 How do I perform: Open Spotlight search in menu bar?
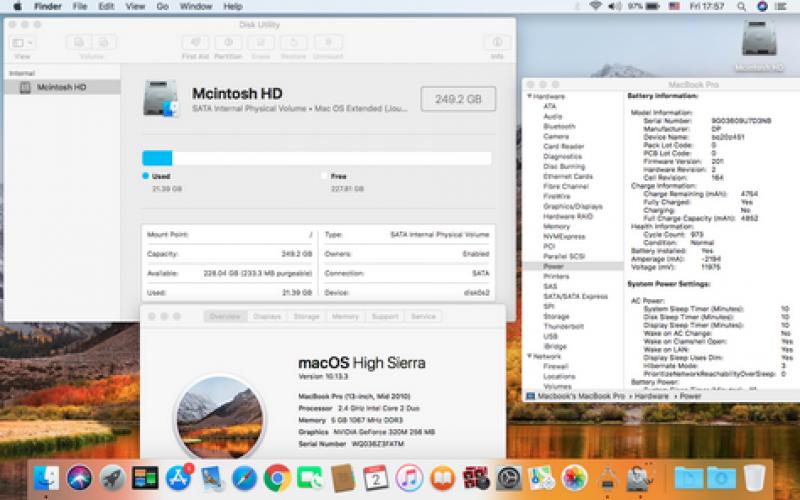pos(741,7)
